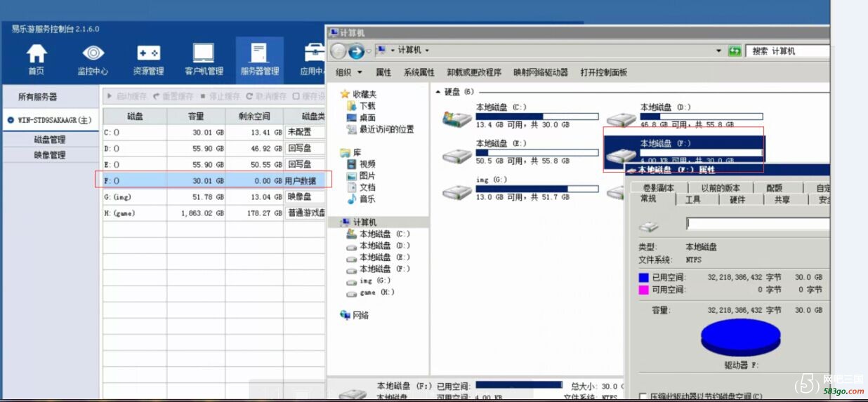Image resolution: width=868 pixels, height=402 pixels.
Task: Expand the 组织 organize dropdown
Action: coord(349,72)
